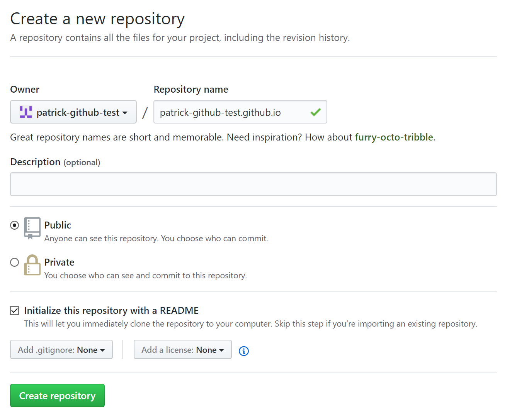Viewport: 512px width, 420px height.
Task: Click the Repository name label
Action: coord(191,90)
